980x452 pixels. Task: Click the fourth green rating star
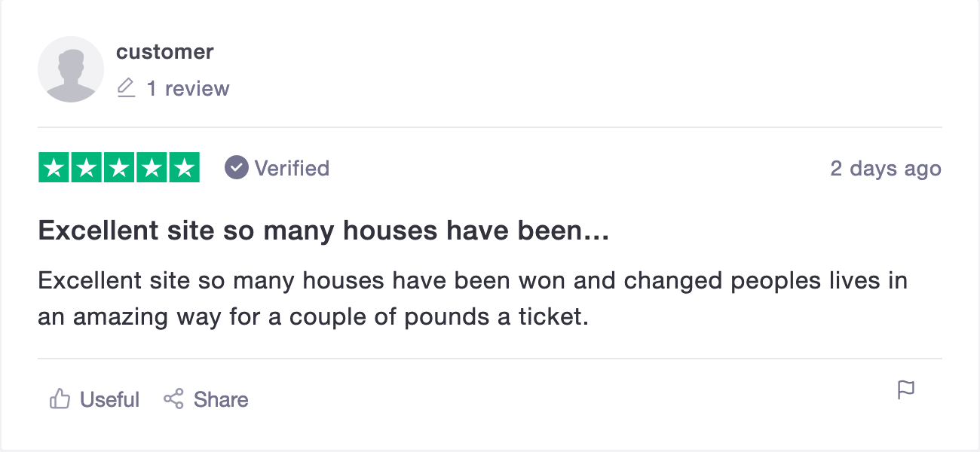pyautogui.click(x=152, y=167)
